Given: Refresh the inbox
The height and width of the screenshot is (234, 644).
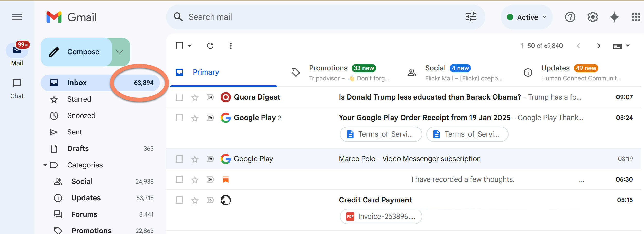Looking at the screenshot, I should tap(210, 46).
